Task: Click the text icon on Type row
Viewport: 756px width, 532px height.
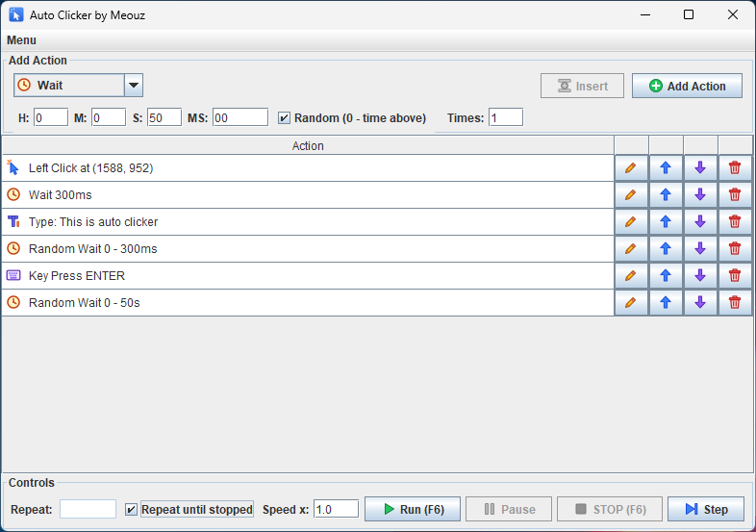Action: coord(13,222)
